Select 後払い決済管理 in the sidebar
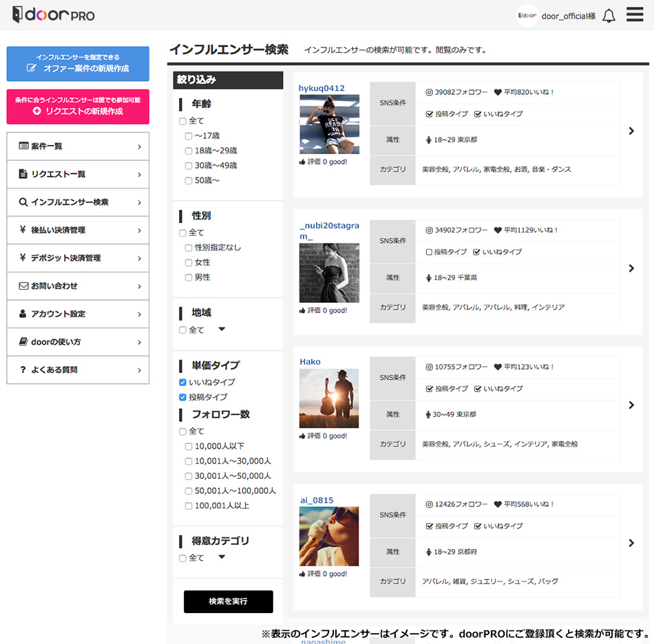This screenshot has height=644, width=654. pos(78,230)
